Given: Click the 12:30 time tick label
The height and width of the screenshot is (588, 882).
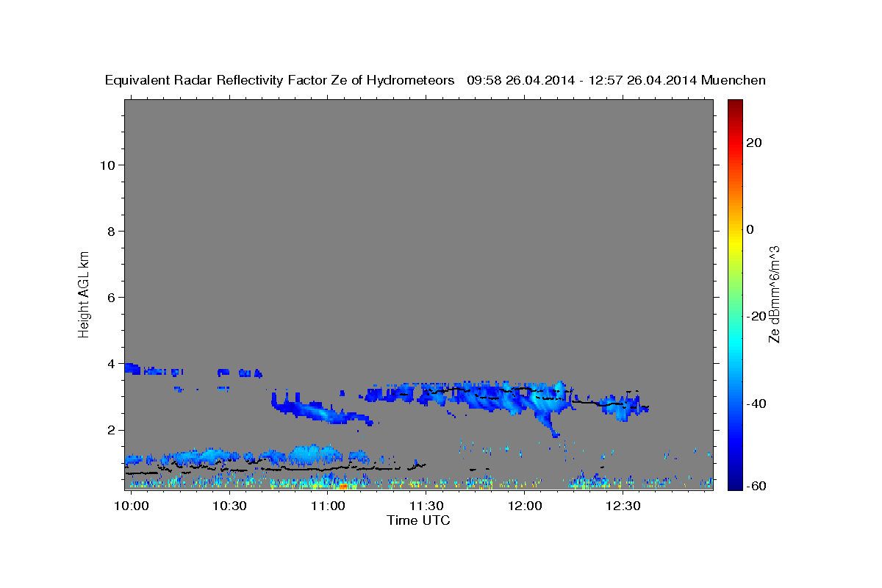Looking at the screenshot, I should point(623,506).
